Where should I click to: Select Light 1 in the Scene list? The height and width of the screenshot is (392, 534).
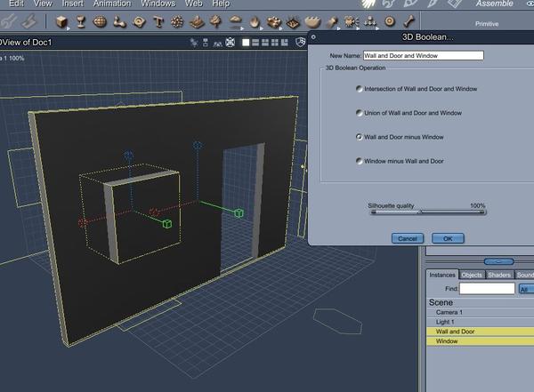tap(481, 322)
